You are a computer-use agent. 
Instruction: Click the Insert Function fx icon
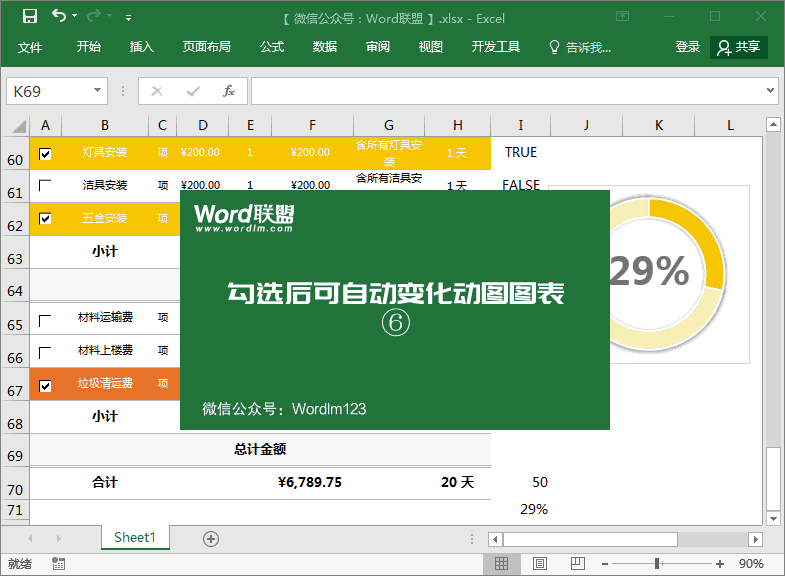click(229, 91)
